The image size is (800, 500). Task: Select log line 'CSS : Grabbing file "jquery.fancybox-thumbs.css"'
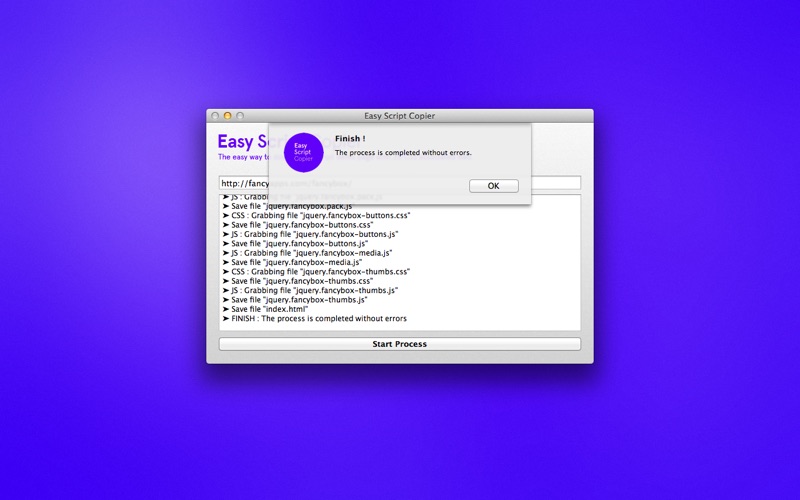(316, 271)
